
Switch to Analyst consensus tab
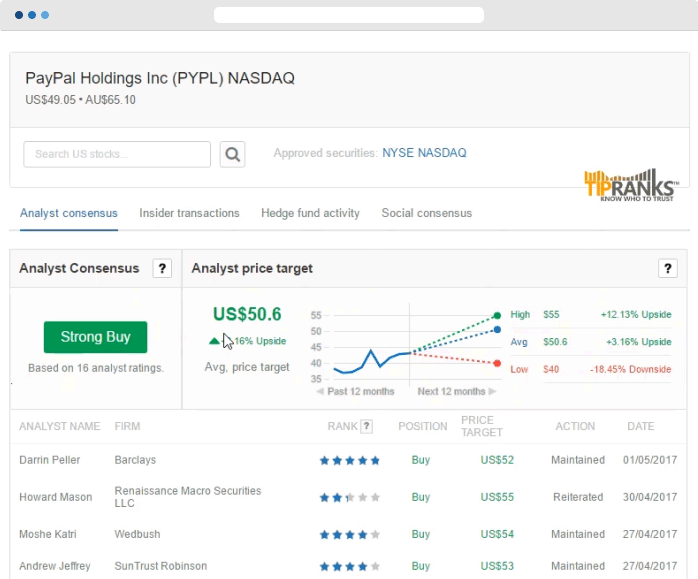(69, 213)
